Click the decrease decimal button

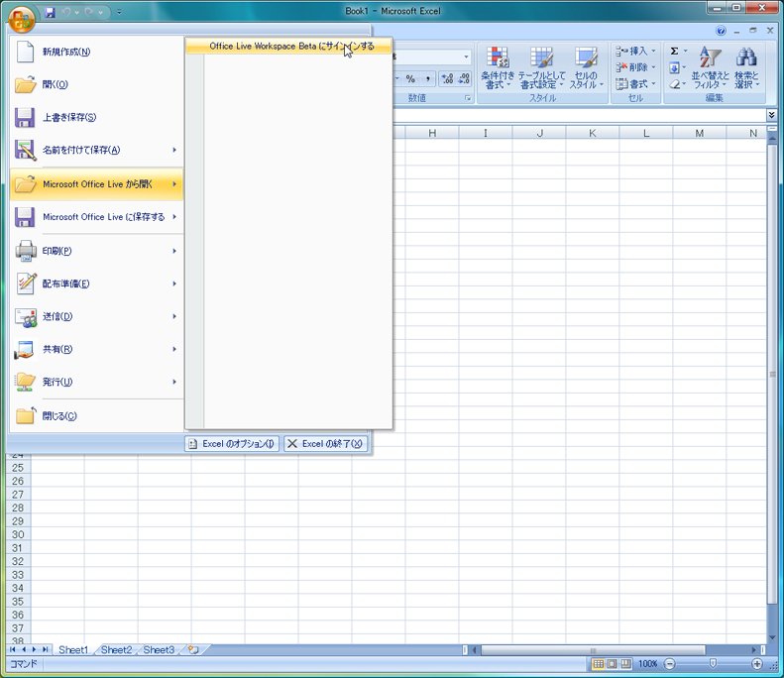(464, 79)
